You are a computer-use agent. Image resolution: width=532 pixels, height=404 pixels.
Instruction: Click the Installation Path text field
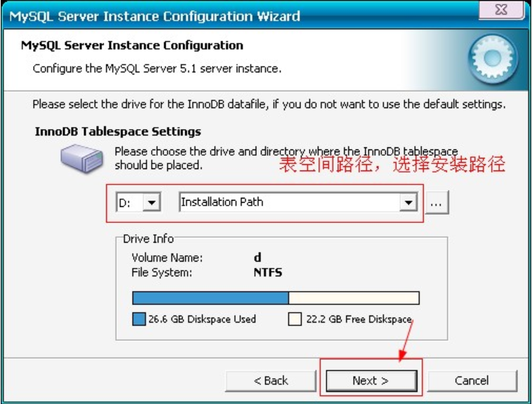289,202
